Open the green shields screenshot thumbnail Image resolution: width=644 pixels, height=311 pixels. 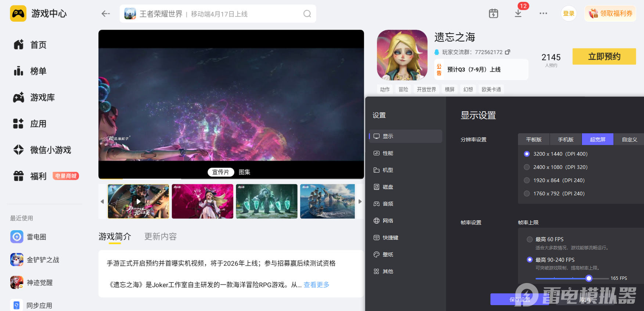[x=267, y=201]
